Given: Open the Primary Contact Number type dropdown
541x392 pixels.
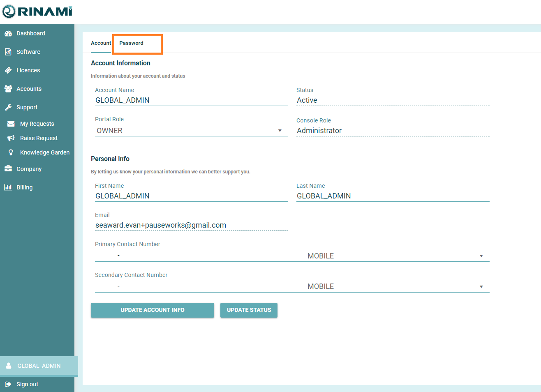Looking at the screenshot, I should [481, 256].
